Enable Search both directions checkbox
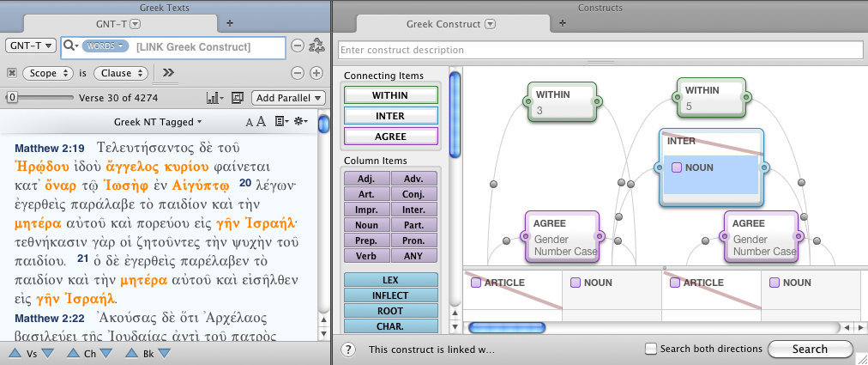 point(651,349)
